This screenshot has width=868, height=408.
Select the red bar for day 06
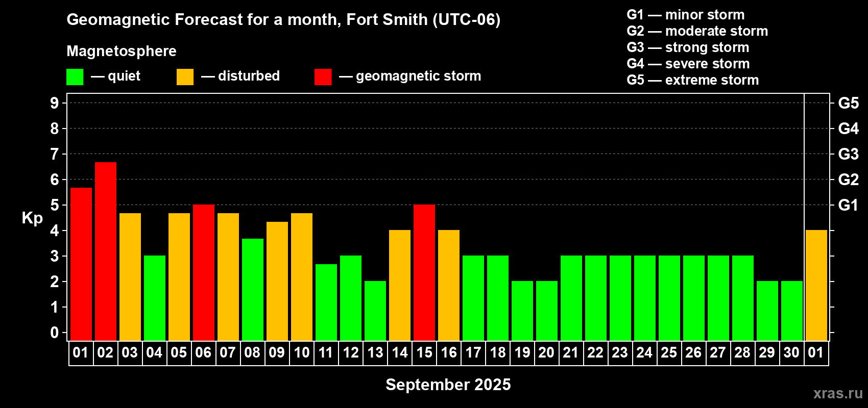pos(204,273)
